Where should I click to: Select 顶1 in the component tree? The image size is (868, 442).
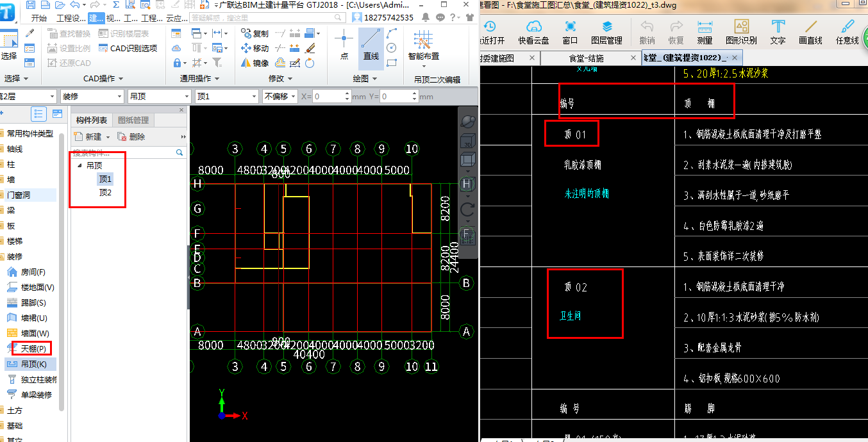click(x=105, y=179)
